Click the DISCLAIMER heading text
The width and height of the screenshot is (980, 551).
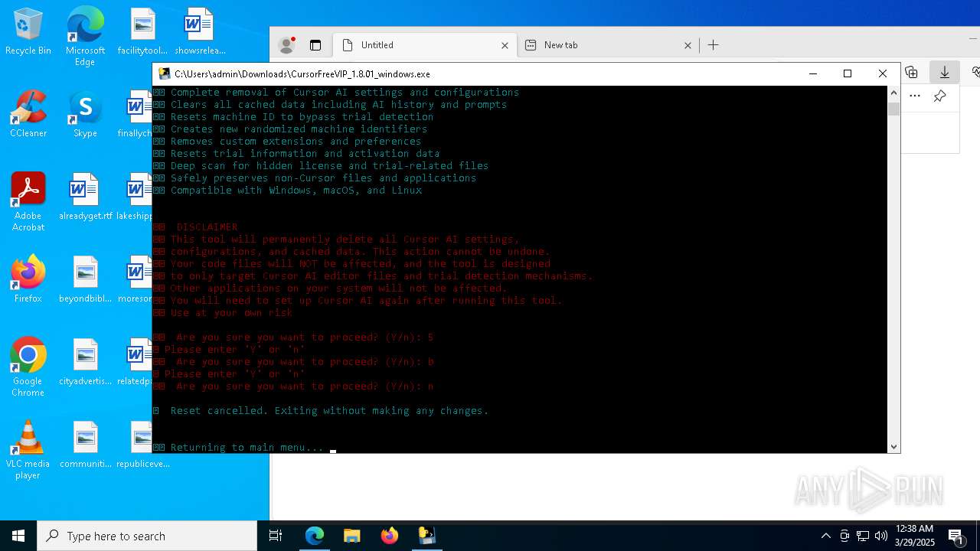(207, 227)
